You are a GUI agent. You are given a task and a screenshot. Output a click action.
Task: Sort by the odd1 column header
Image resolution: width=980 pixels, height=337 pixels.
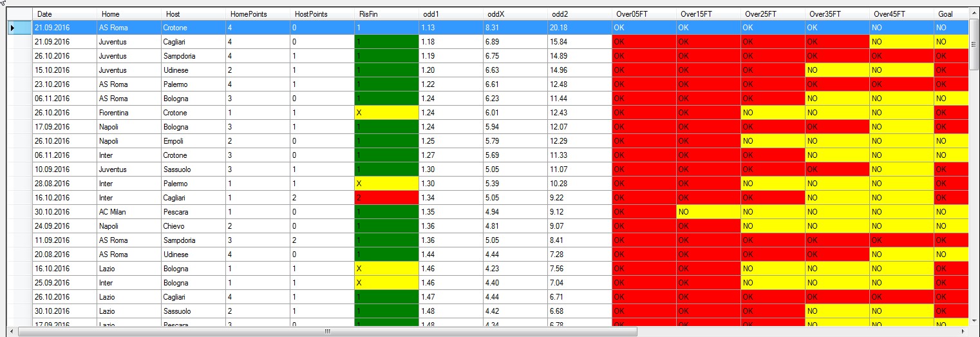tap(451, 14)
